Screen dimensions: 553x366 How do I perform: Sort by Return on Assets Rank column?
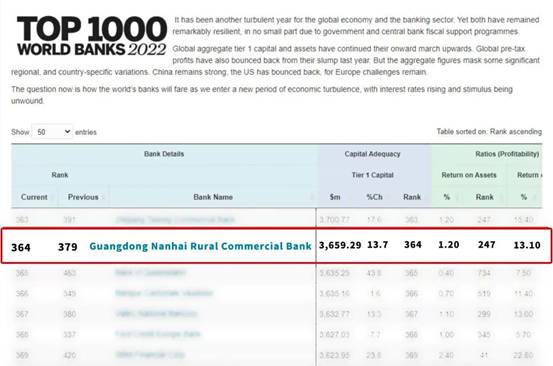(485, 197)
